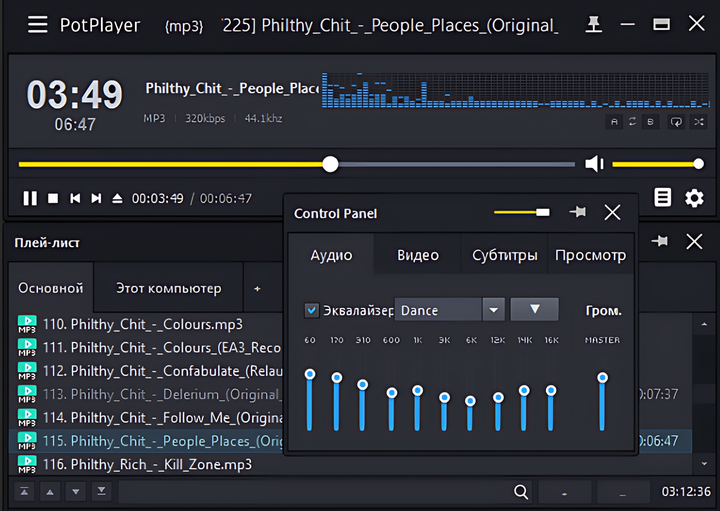Switch to the Субтитры tab
Image resolution: width=720 pixels, height=511 pixels.
click(x=505, y=255)
